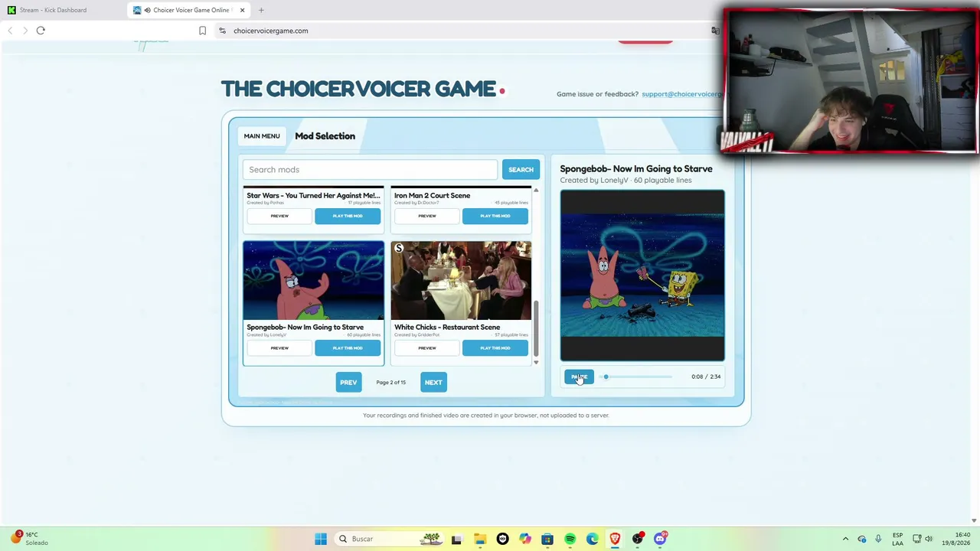Seek within the preview video progress slider
This screenshot has width=980, height=551.
[638, 377]
